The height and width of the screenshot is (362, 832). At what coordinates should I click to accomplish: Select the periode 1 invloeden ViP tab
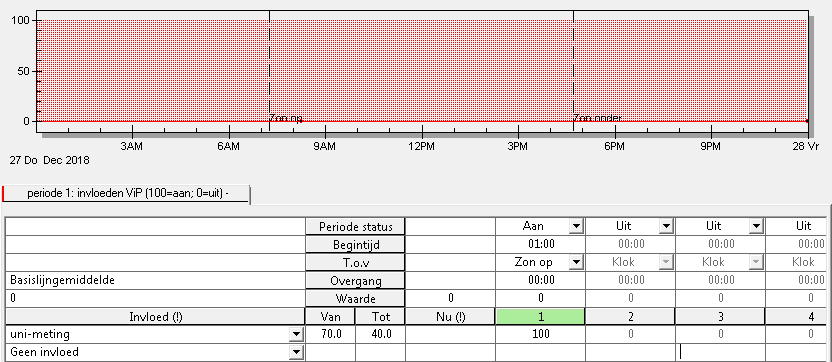coord(126,194)
